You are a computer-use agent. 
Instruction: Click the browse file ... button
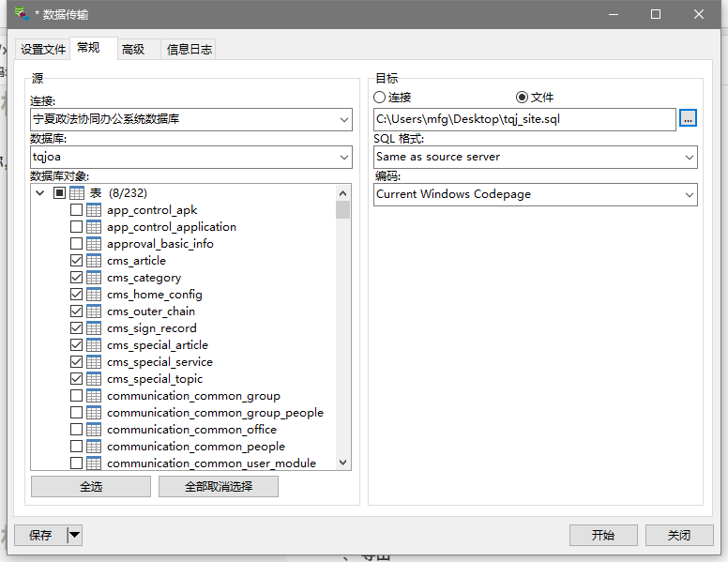click(688, 118)
